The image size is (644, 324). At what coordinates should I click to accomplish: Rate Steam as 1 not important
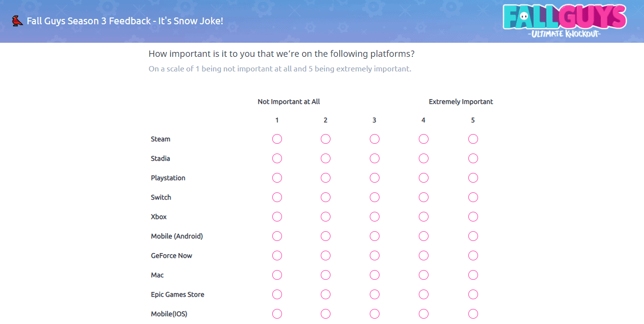(x=277, y=139)
